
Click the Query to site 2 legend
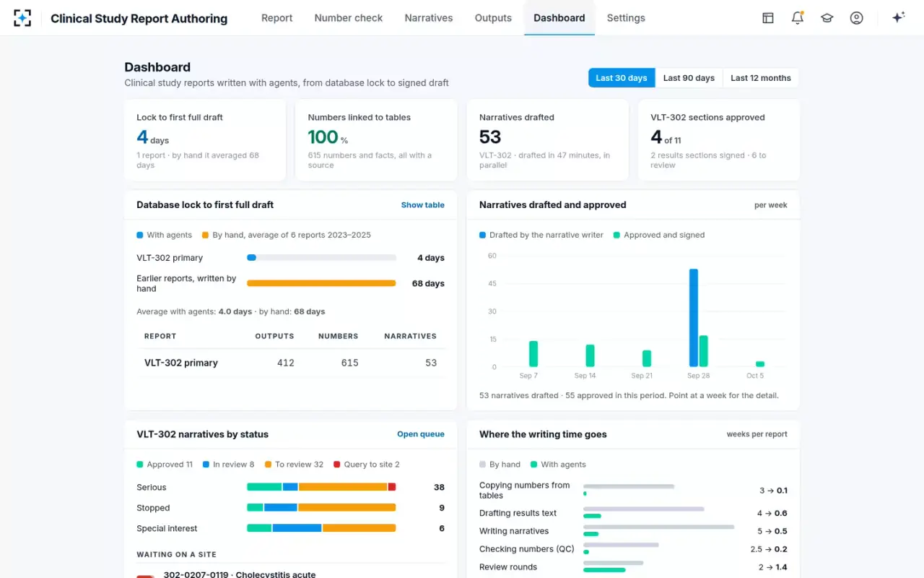[x=367, y=465]
